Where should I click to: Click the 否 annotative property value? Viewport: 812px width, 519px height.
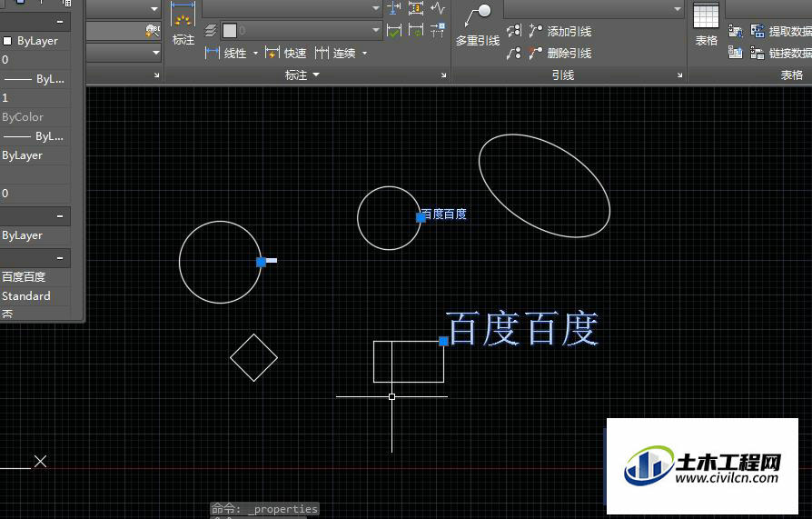point(35,314)
